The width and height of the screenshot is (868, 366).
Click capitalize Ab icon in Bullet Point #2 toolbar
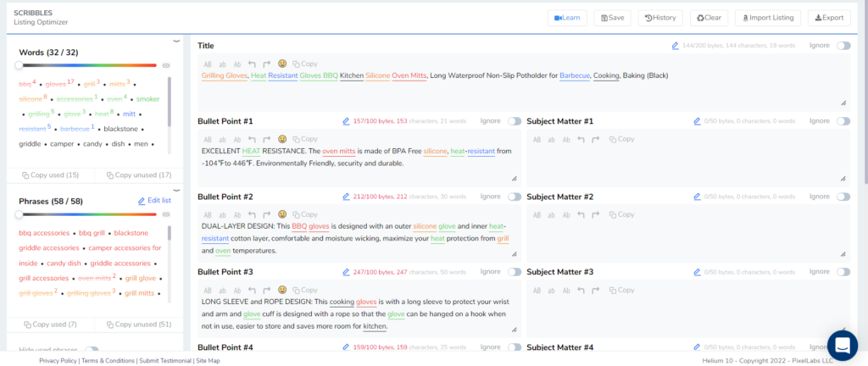[237, 214]
